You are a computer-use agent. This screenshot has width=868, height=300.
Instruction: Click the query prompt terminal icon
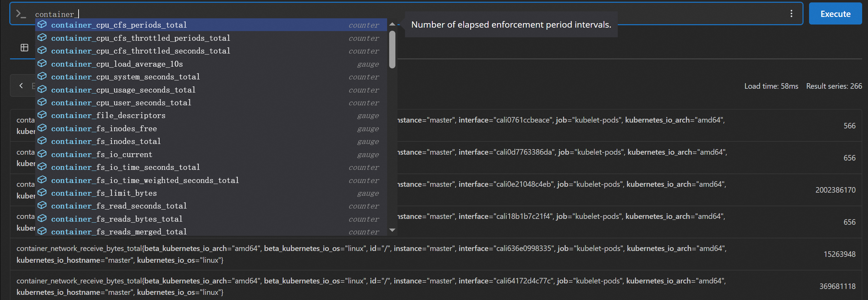pyautogui.click(x=21, y=14)
